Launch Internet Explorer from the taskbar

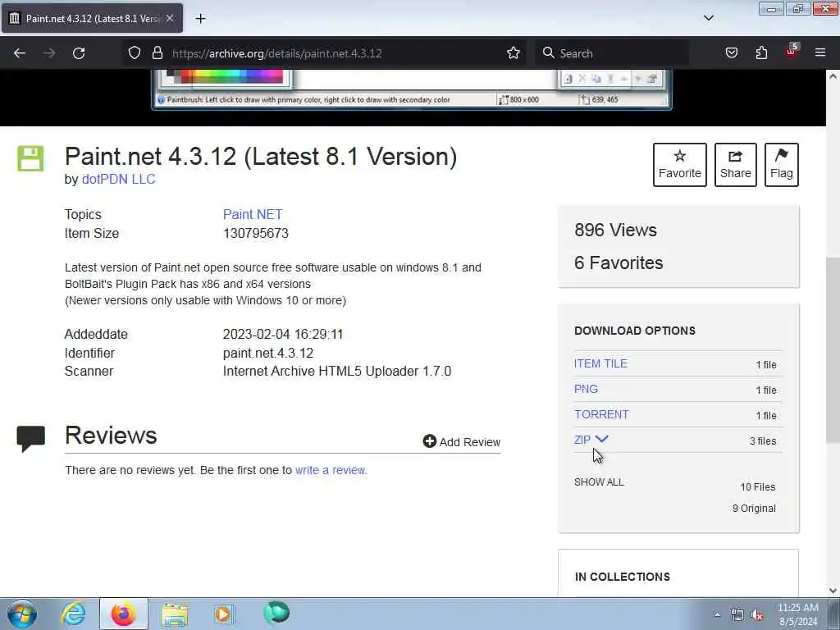(x=73, y=614)
